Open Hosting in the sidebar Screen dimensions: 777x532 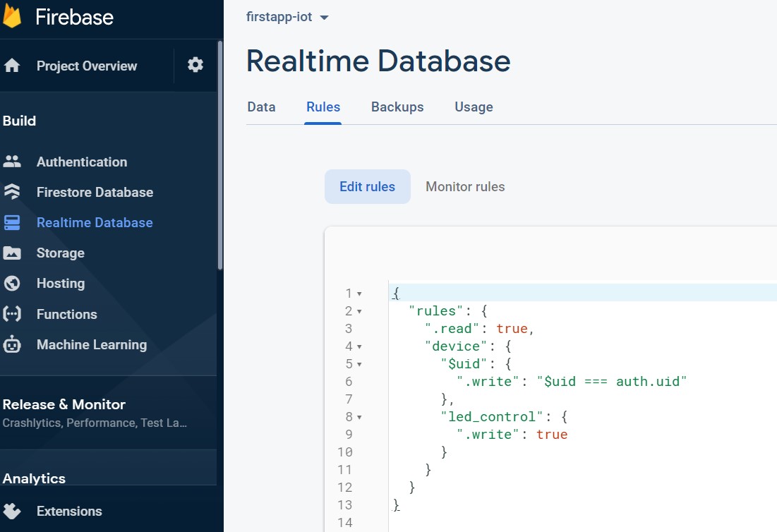(61, 284)
